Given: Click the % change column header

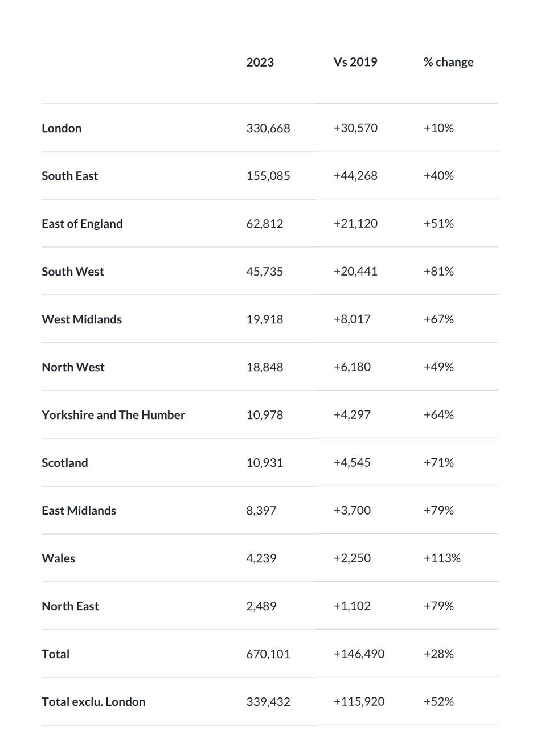Looking at the screenshot, I should 448,62.
